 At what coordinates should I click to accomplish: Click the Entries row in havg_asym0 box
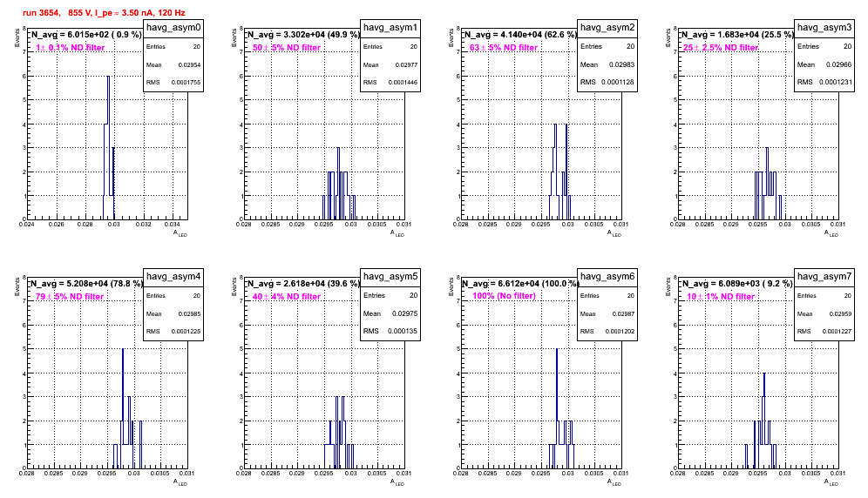pyautogui.click(x=173, y=47)
